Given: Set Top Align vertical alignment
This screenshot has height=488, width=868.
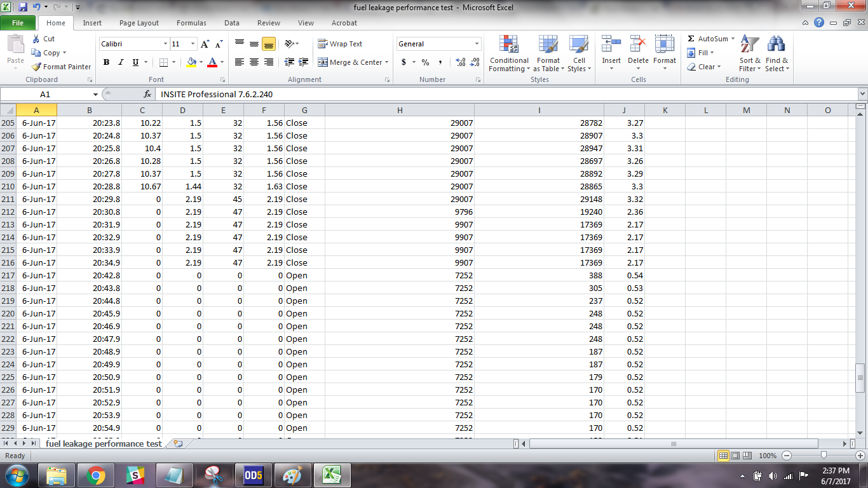Looking at the screenshot, I should 240,43.
